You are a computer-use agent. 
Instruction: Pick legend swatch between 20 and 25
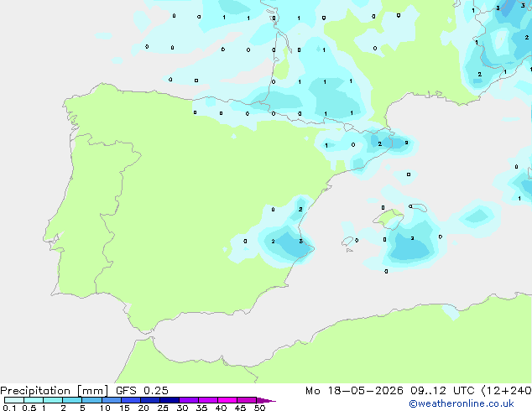[150, 400]
